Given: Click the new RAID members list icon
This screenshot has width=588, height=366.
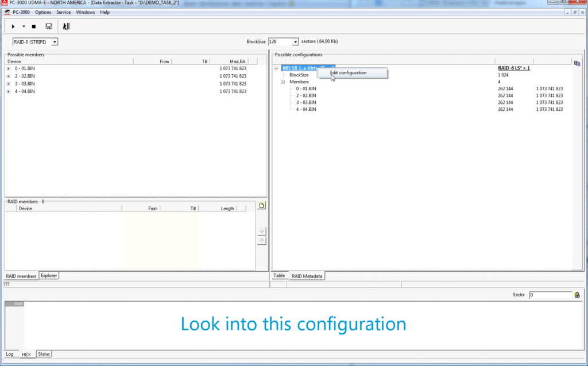Looking at the screenshot, I should coord(261,205).
